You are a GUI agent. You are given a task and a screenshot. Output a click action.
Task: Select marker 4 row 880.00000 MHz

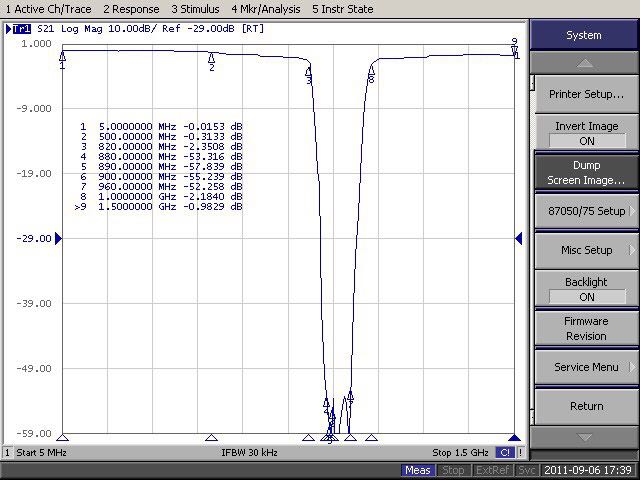click(x=161, y=157)
